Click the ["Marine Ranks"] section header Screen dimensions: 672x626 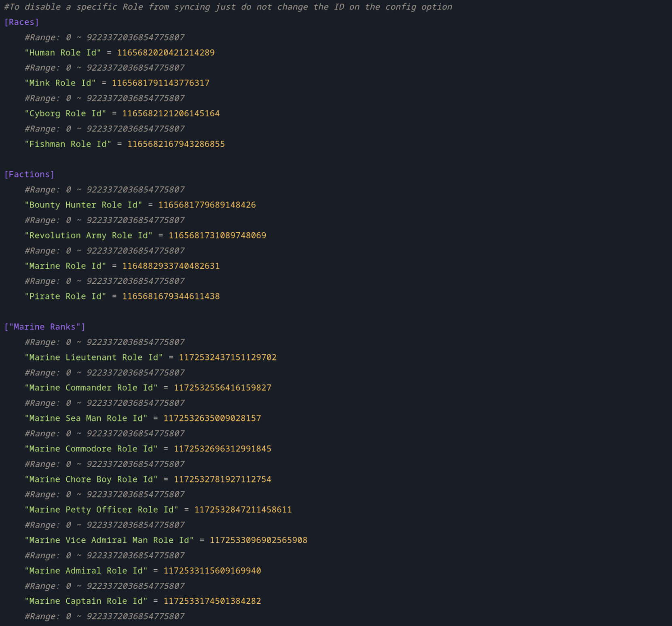pyautogui.click(x=44, y=327)
